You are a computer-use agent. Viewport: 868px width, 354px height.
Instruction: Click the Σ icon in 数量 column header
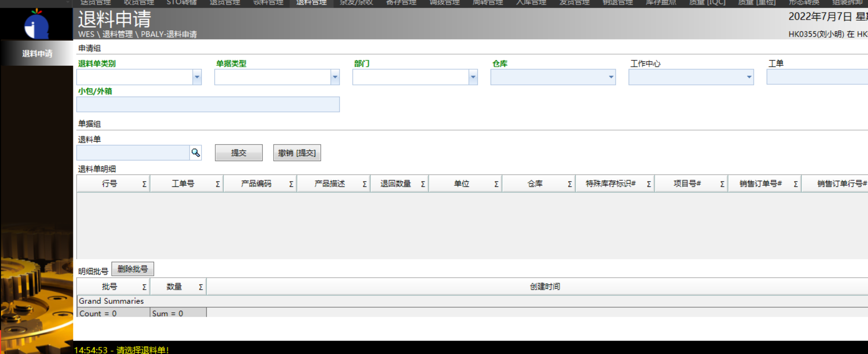200,287
